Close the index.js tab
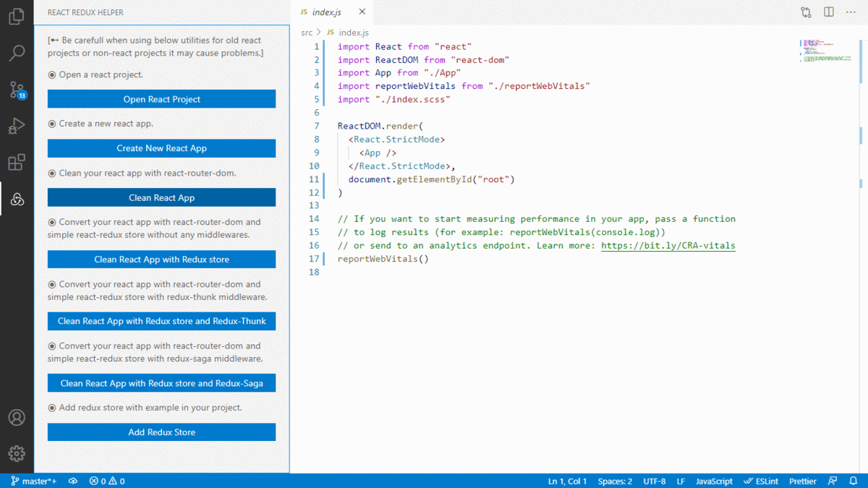This screenshot has width=868, height=488. [362, 12]
